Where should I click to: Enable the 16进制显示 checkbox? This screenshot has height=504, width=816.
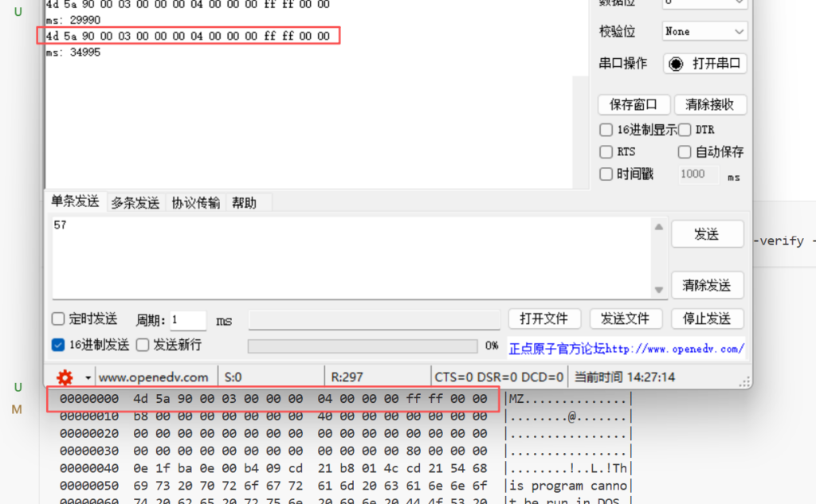click(x=606, y=130)
